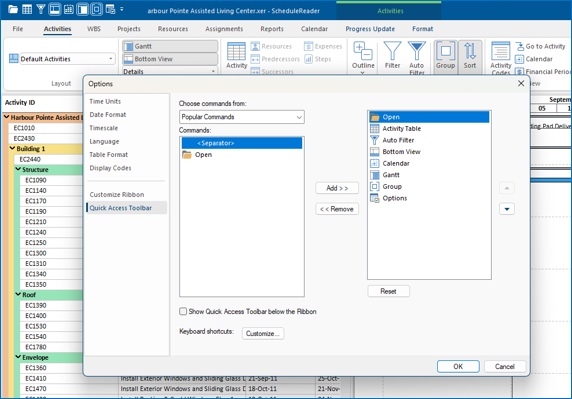Select Time Units in Options sidebar
Screen dimensions: 572x399
105,101
